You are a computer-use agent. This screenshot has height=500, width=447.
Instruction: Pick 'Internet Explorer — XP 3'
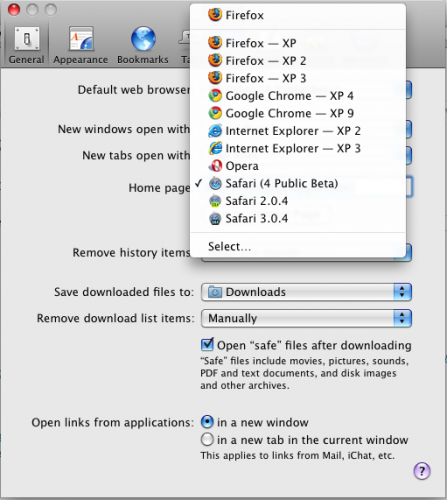298,148
